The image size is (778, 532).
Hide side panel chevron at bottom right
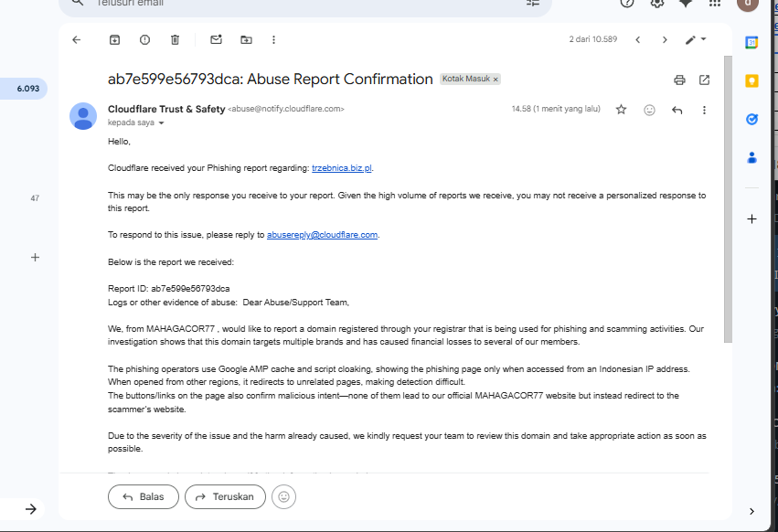751,511
